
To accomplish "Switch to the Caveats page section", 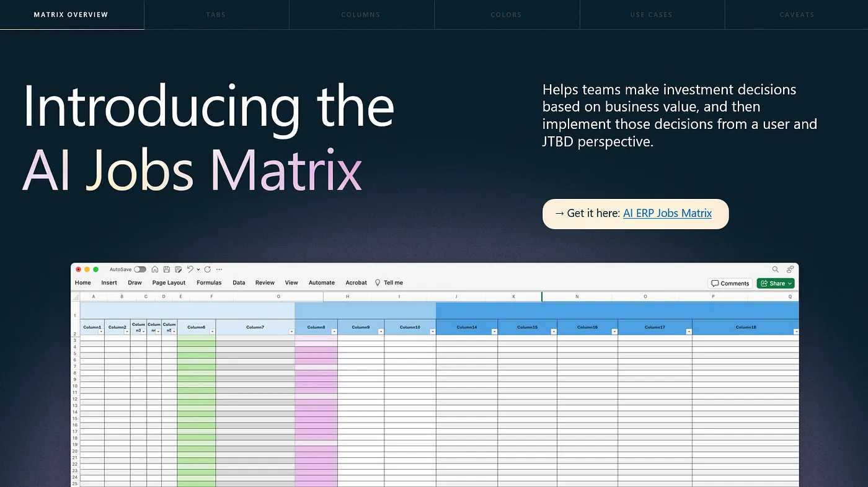I will (797, 14).
